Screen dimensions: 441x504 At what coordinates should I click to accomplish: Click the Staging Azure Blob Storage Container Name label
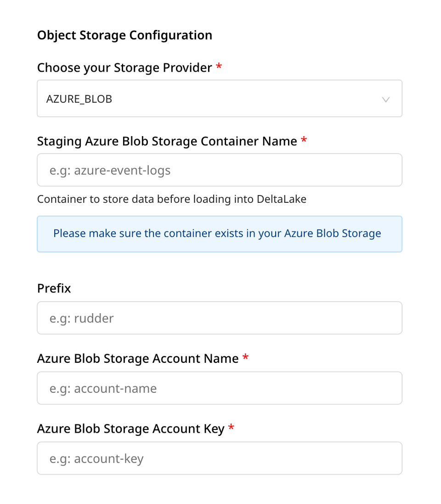167,141
